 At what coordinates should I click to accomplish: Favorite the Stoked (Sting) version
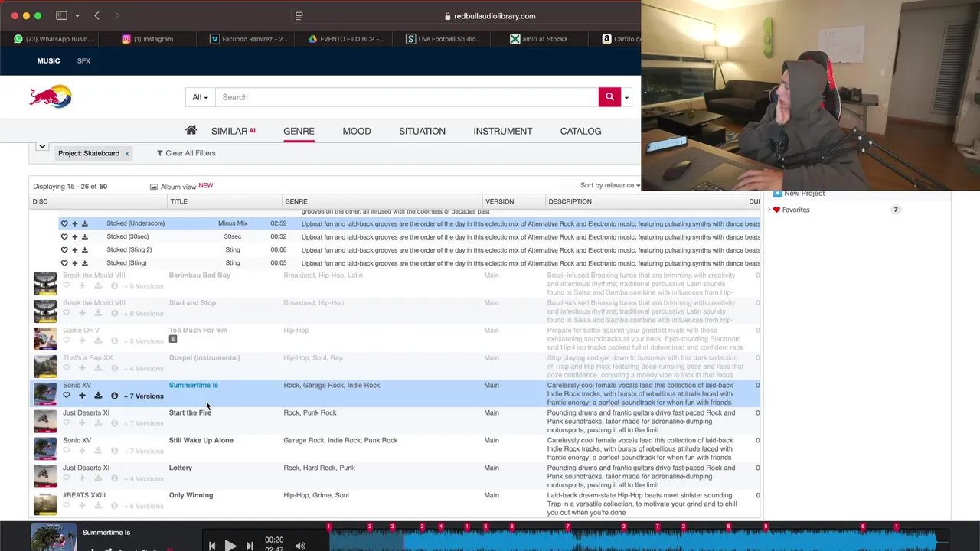[x=64, y=263]
